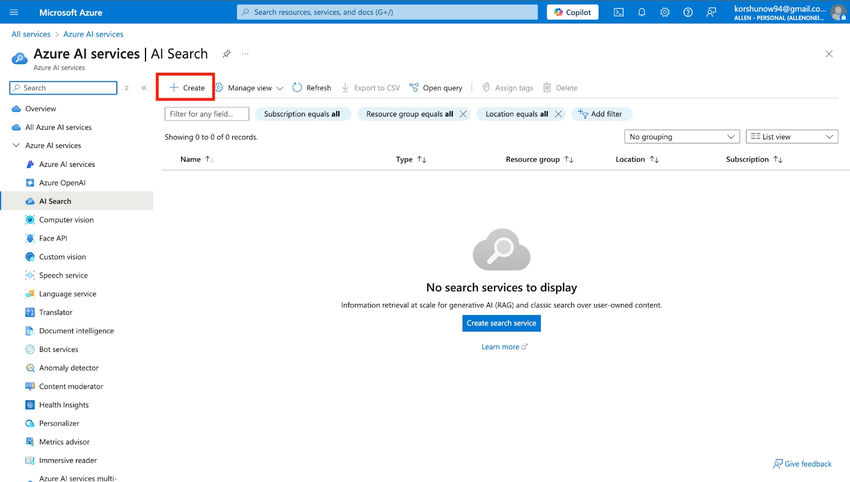Sort by the Type column
The height and width of the screenshot is (482, 850).
pos(411,159)
